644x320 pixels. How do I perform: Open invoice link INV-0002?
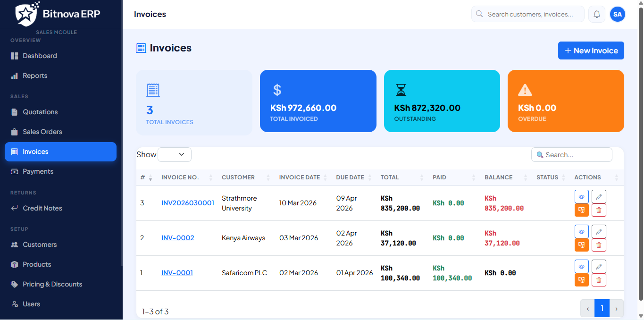click(178, 238)
